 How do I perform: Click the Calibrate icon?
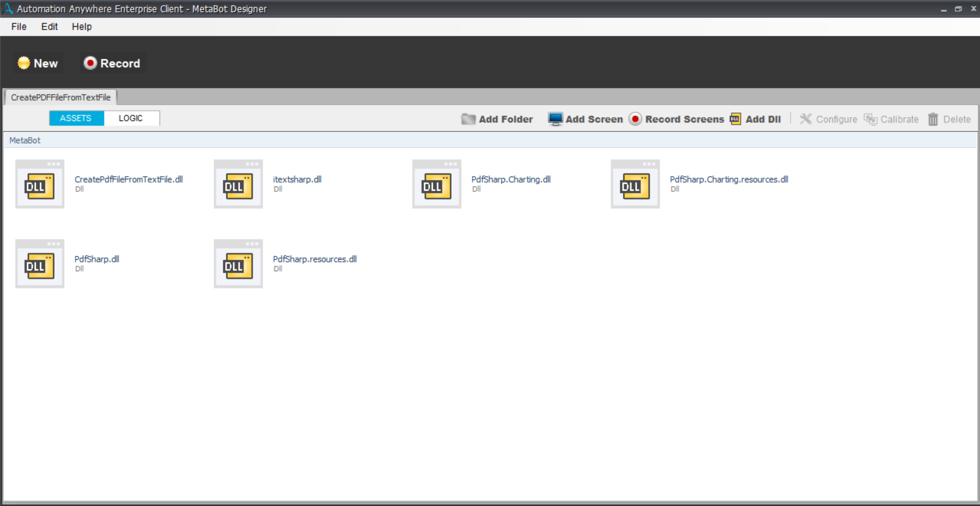pyautogui.click(x=871, y=119)
